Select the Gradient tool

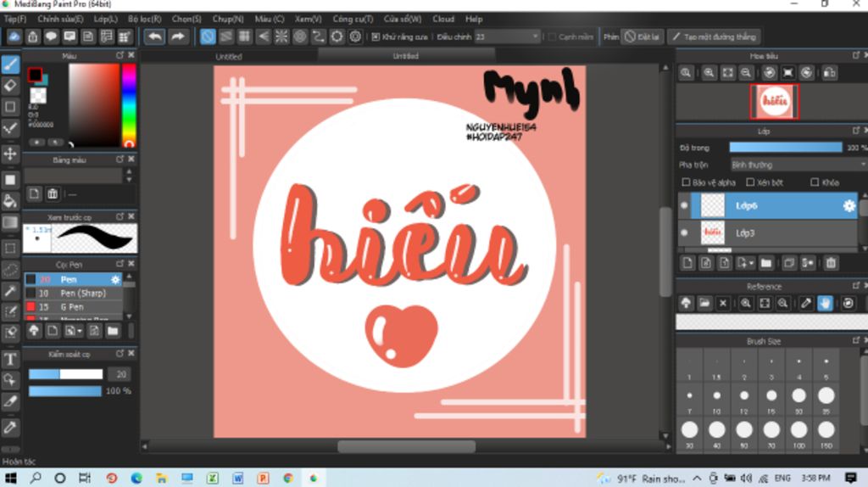pyautogui.click(x=10, y=222)
